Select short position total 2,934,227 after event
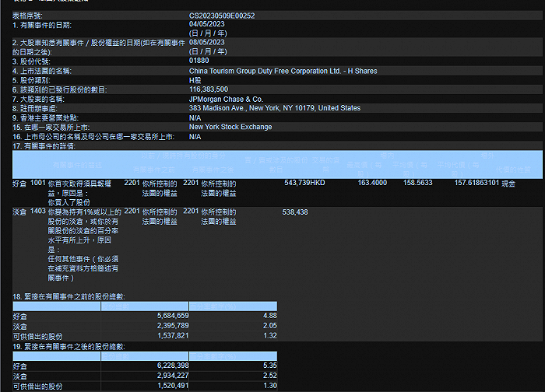545x392 pixels. [x=173, y=376]
